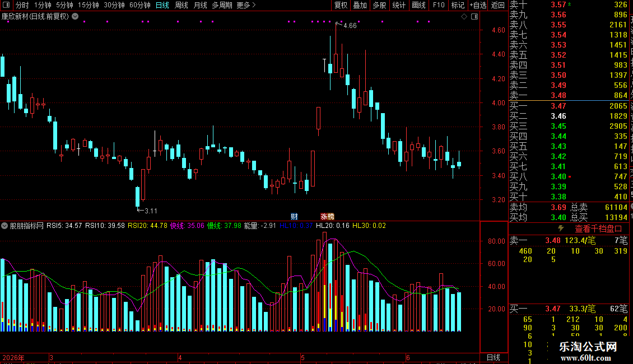Open F10 company info
The width and height of the screenshot is (633, 364).
click(439, 5)
